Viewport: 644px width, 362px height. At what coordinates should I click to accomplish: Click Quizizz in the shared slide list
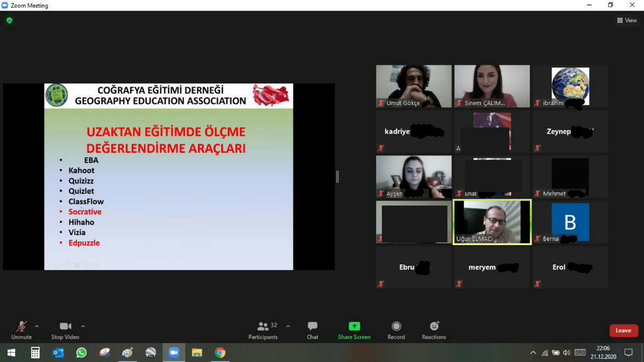[82, 181]
